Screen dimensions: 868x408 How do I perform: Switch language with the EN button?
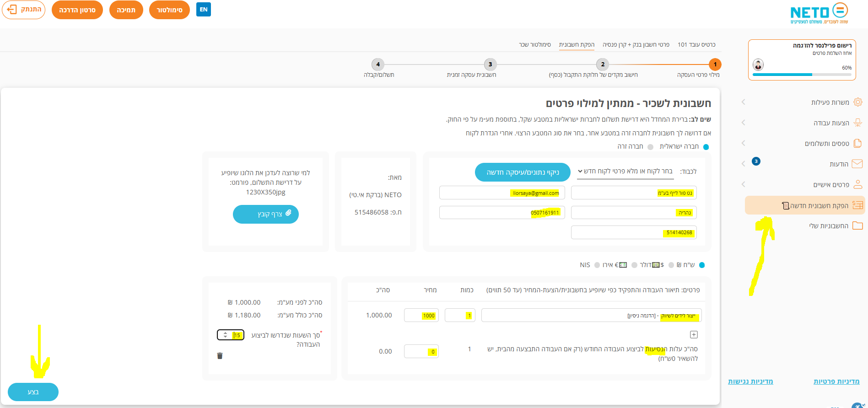tap(204, 9)
